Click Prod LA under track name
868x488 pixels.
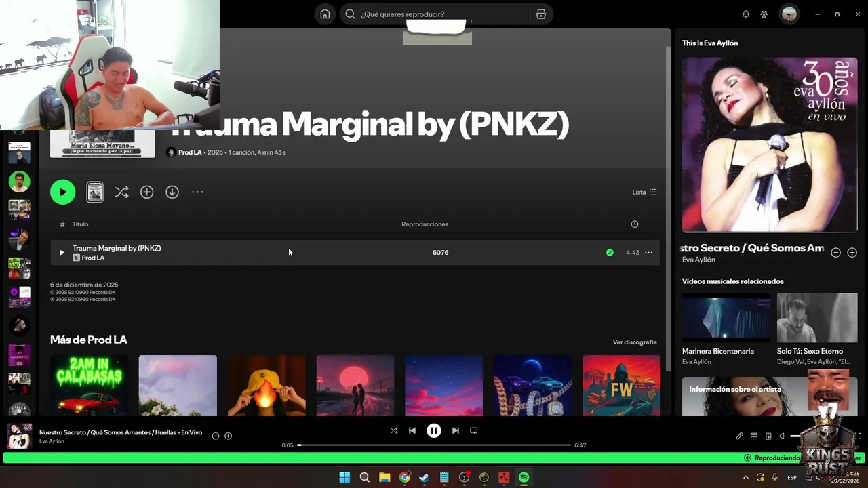point(93,258)
